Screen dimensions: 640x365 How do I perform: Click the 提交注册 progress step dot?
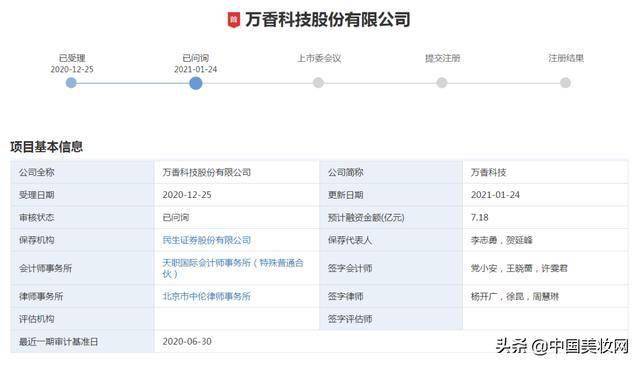(442, 83)
